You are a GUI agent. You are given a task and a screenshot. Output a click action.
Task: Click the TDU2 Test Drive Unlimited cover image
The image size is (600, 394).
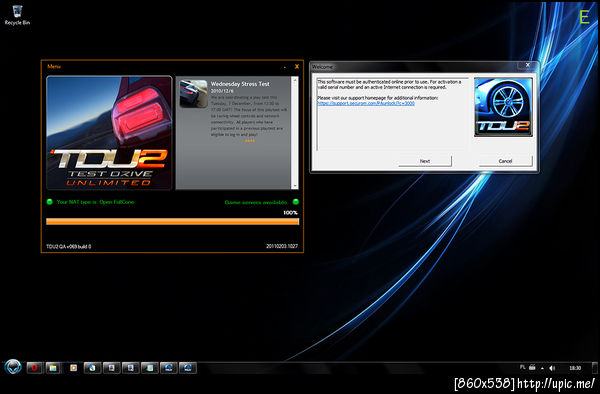pyautogui.click(x=109, y=133)
